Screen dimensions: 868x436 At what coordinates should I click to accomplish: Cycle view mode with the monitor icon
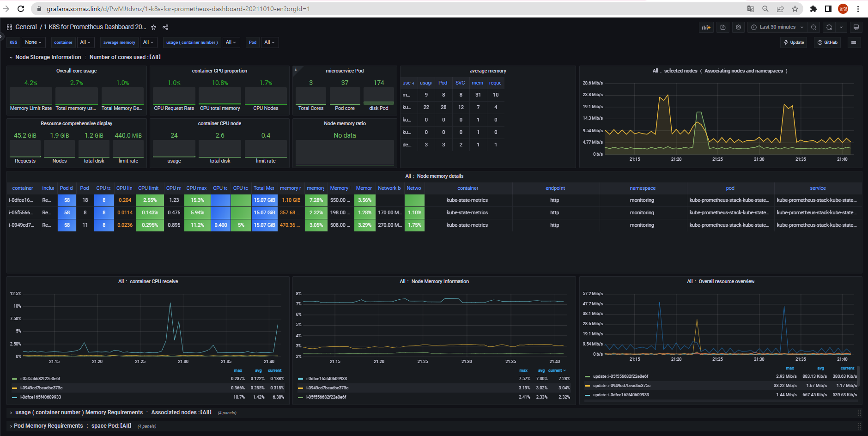click(856, 27)
